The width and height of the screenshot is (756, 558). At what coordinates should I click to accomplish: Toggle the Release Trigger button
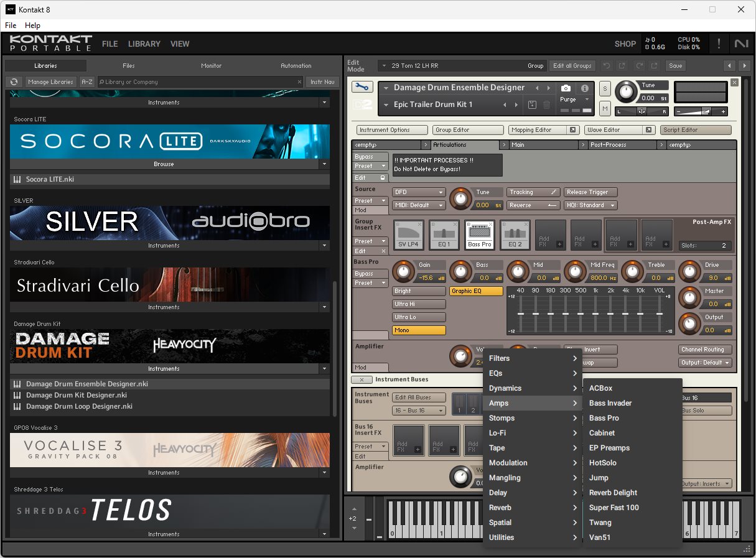(590, 192)
